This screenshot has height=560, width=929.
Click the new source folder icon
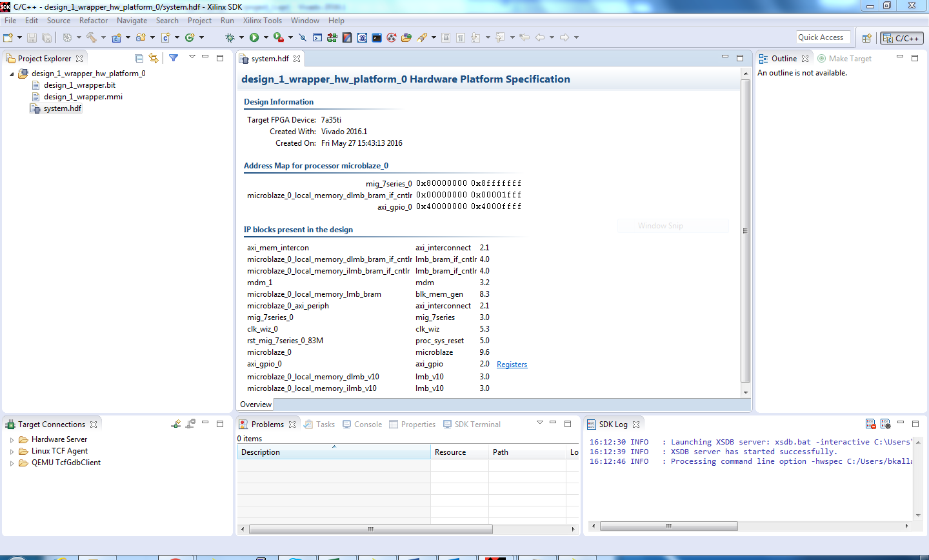point(141,37)
